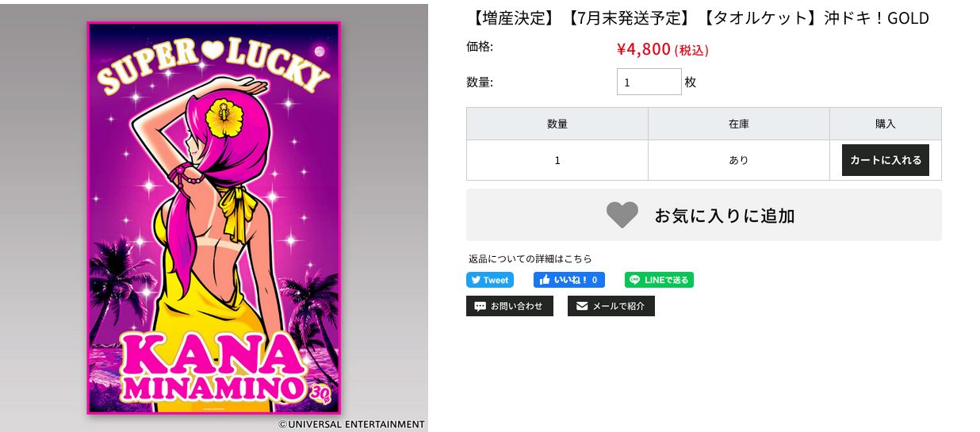
Task: Click メールで紹介 email referral button
Action: (611, 306)
